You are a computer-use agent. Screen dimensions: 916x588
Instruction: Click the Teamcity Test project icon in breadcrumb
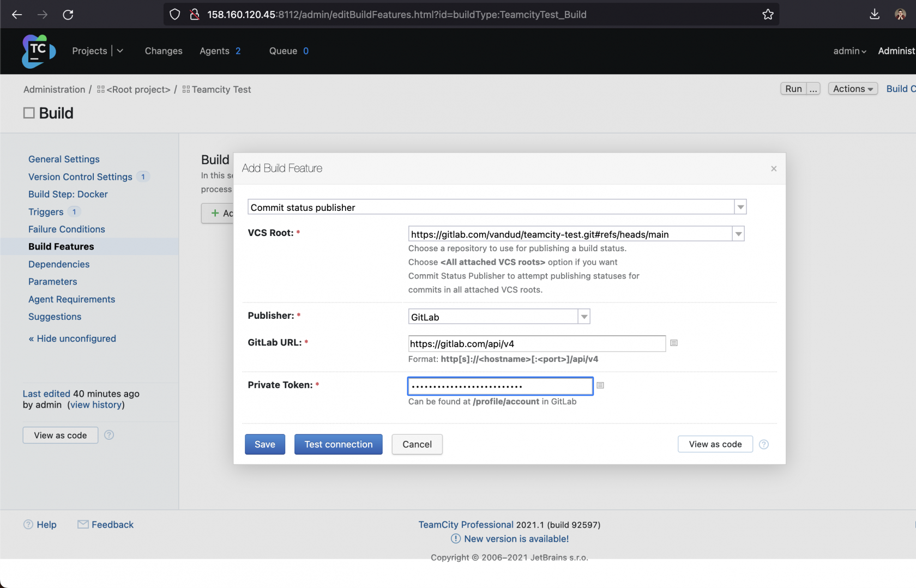click(x=186, y=89)
